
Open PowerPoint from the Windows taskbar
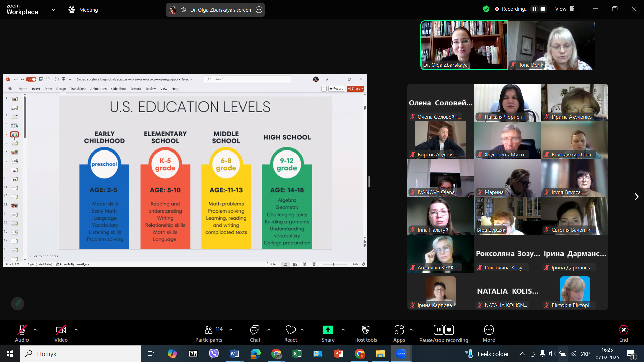pyautogui.click(x=339, y=354)
